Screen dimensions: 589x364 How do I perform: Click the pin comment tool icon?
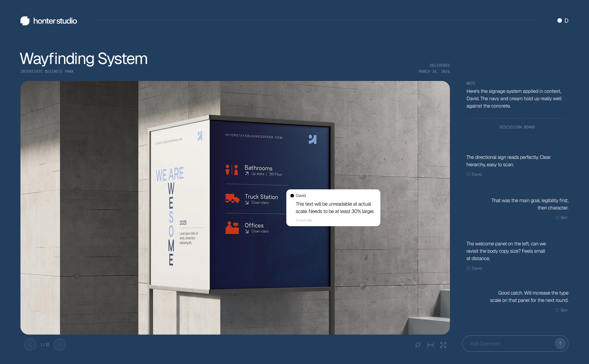tap(418, 345)
